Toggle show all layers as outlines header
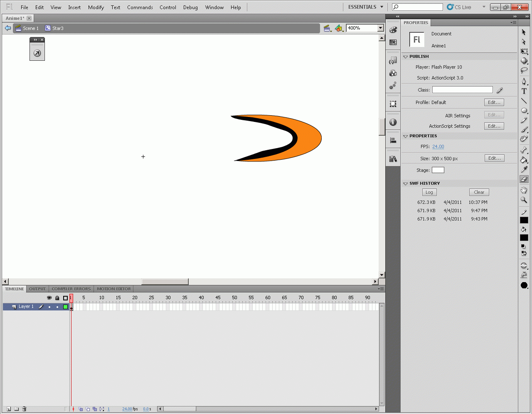The width and height of the screenshot is (532, 414). [65, 298]
